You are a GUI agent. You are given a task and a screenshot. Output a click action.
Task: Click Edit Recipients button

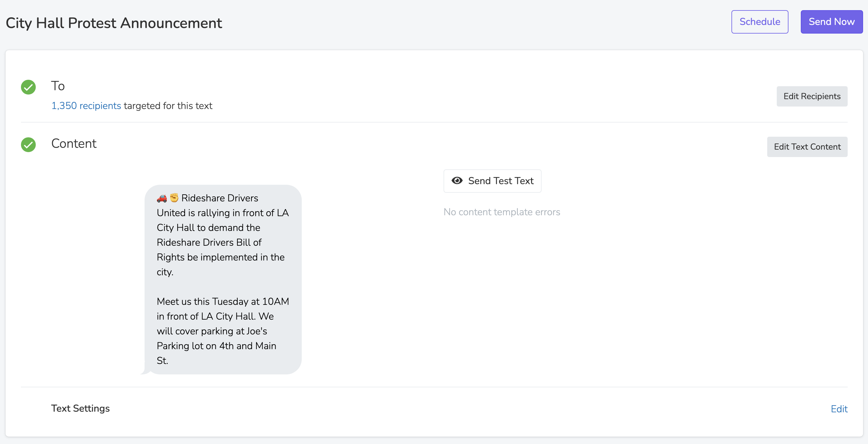click(x=812, y=96)
